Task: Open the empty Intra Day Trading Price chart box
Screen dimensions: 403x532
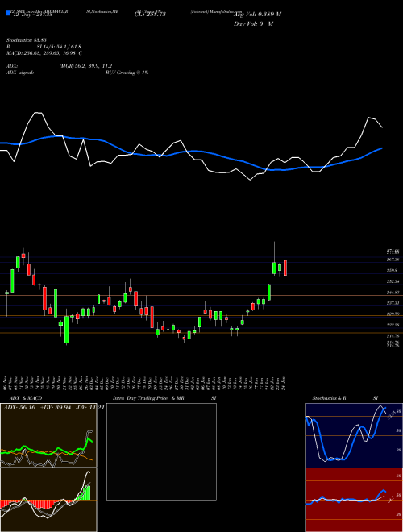Action: tap(161, 451)
